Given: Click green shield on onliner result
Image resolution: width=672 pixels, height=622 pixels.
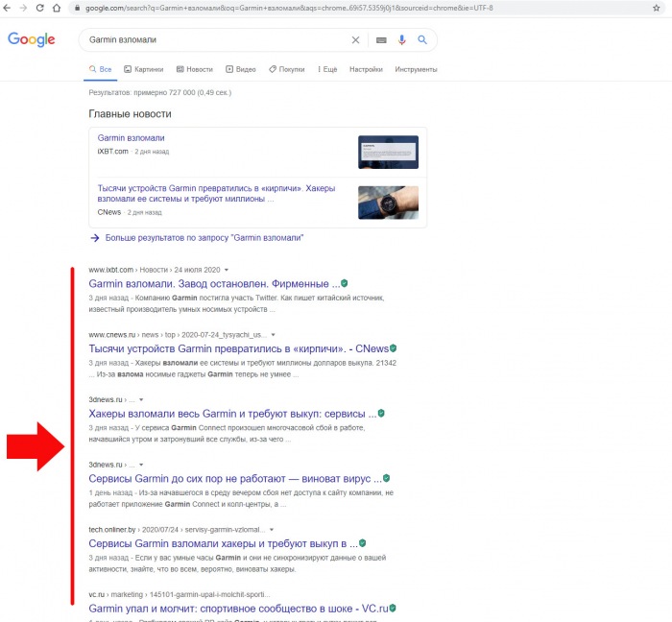Looking at the screenshot, I should (x=363, y=543).
